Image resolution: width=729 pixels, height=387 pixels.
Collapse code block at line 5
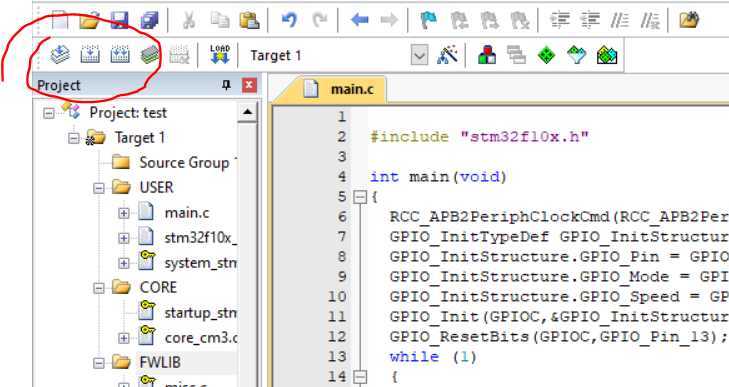tap(360, 197)
